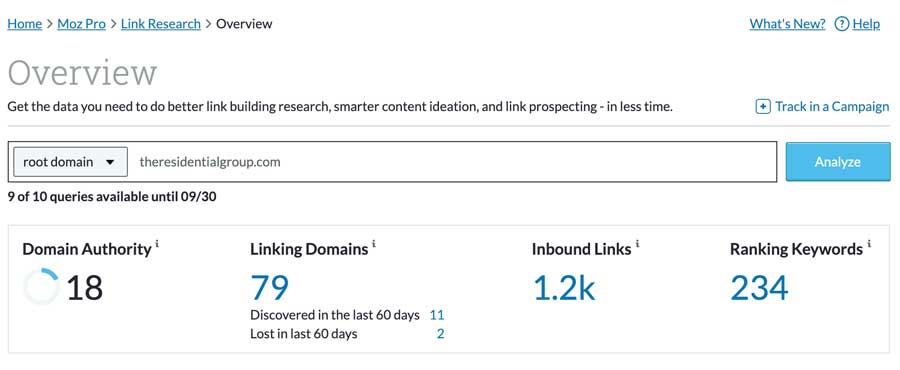
Task: Click the theresidentialgroup.com domain input field
Action: click(x=452, y=162)
